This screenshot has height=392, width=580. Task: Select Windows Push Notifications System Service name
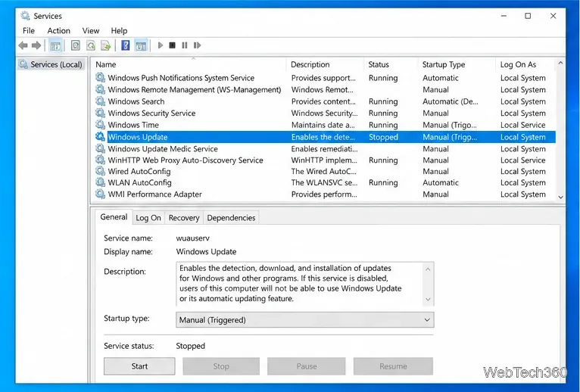pyautogui.click(x=181, y=78)
